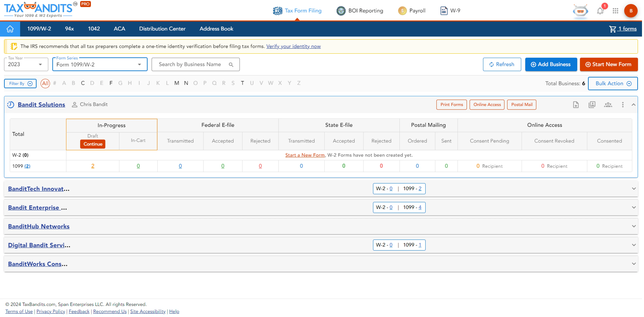Click 1099 total (2) link

27,166
